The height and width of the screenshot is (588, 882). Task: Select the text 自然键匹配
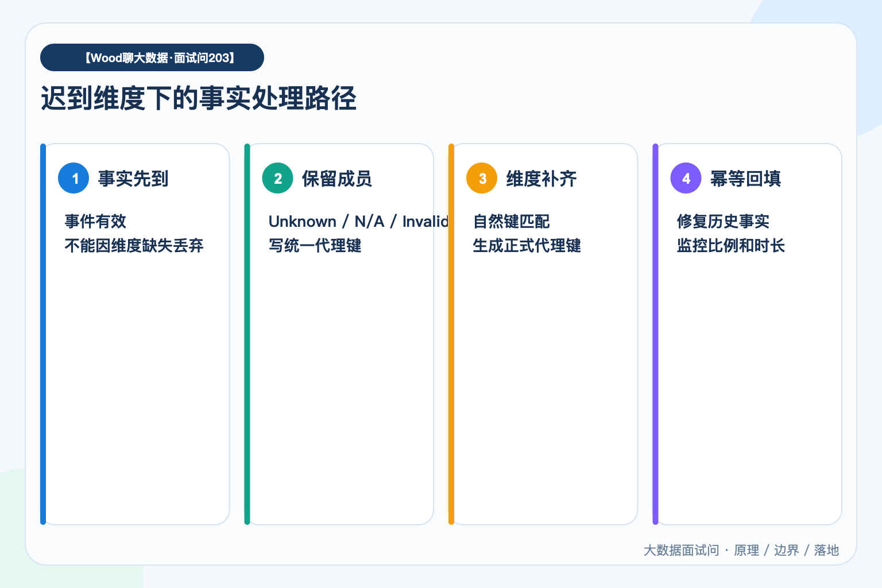coord(512,221)
